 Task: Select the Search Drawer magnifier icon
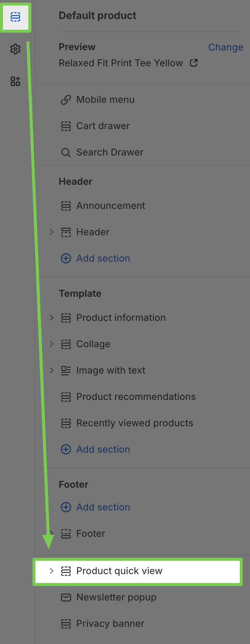66,153
